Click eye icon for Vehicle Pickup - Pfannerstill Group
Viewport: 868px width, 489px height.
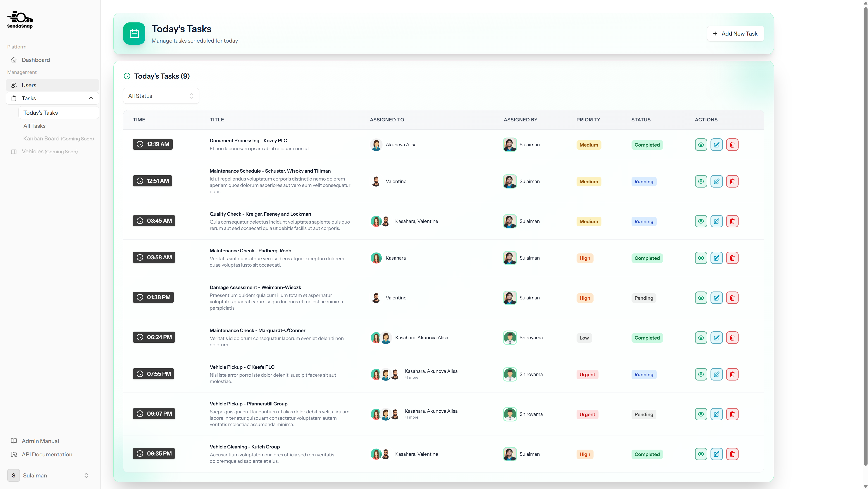coord(701,414)
